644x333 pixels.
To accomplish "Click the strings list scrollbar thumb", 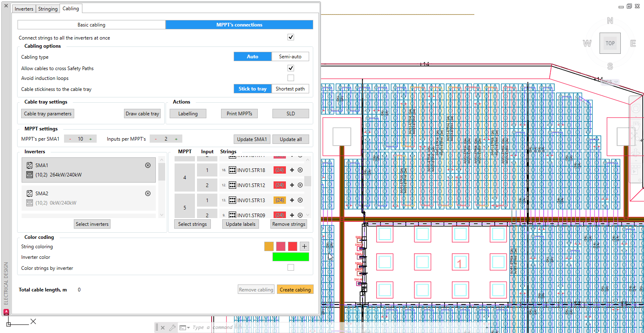I will (x=308, y=181).
